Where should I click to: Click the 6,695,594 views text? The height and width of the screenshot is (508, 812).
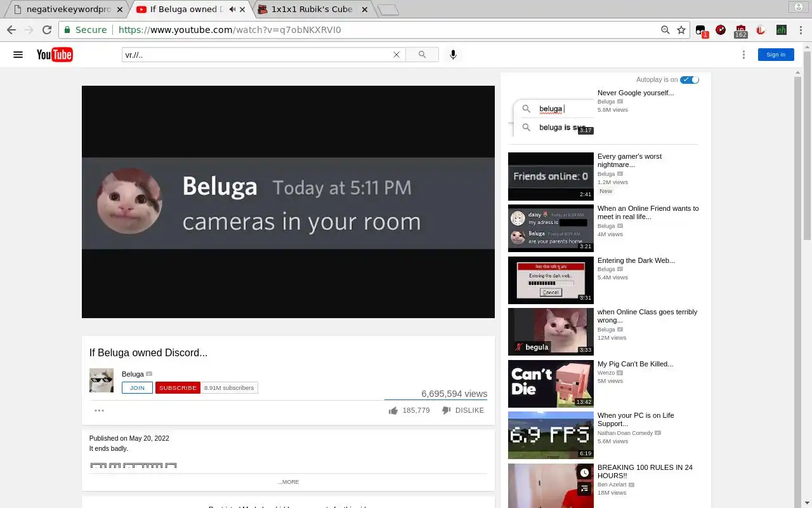(x=454, y=394)
